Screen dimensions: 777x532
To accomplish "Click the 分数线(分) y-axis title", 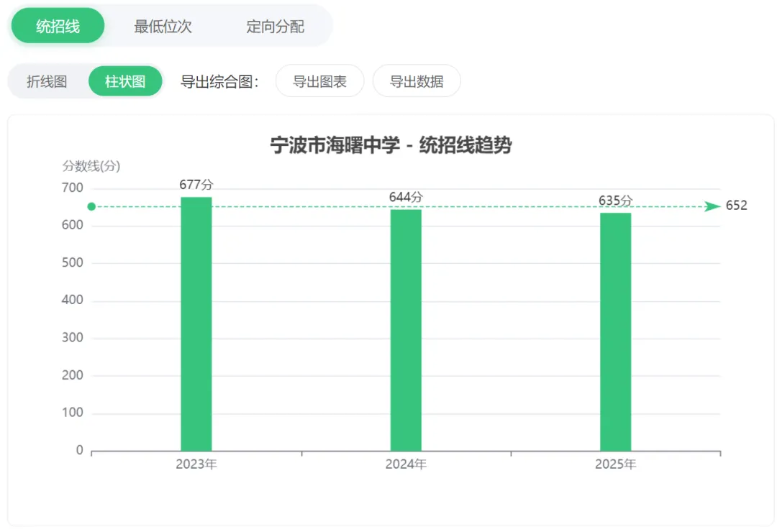I will (x=91, y=166).
